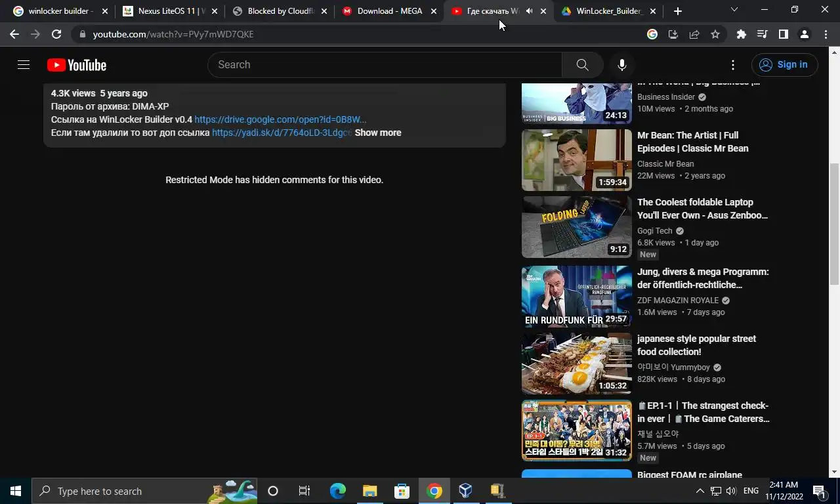Open File Explorer from taskbar
This screenshot has height=504, width=840.
coord(369,491)
